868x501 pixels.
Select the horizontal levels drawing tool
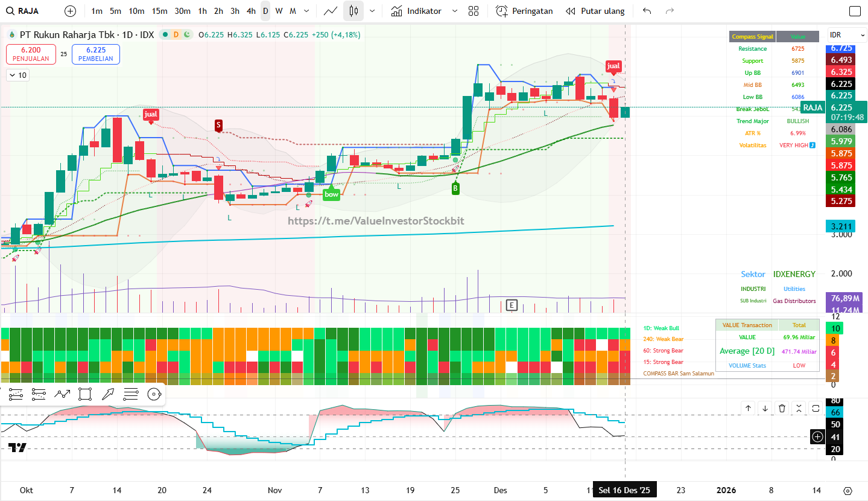point(131,394)
